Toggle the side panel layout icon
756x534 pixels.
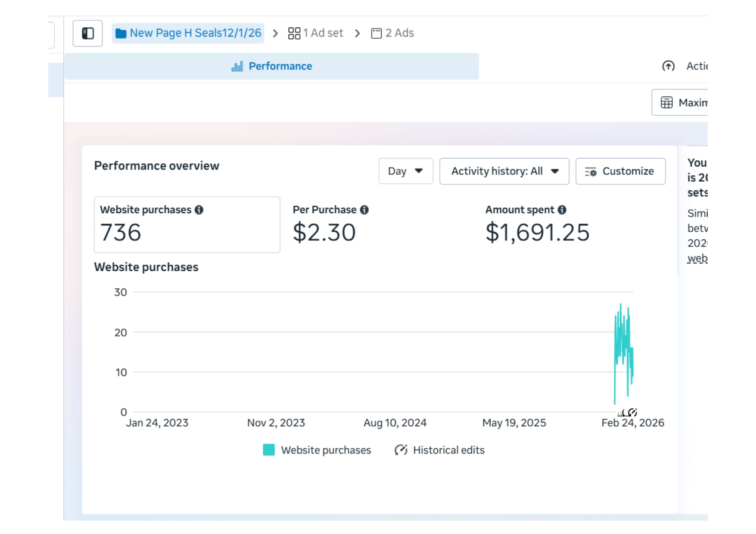pyautogui.click(x=87, y=33)
